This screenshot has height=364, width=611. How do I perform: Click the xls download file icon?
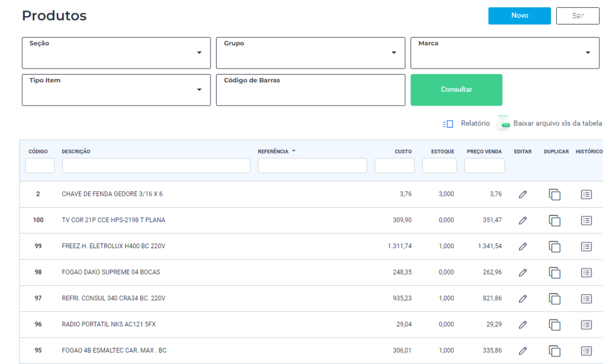pos(504,123)
